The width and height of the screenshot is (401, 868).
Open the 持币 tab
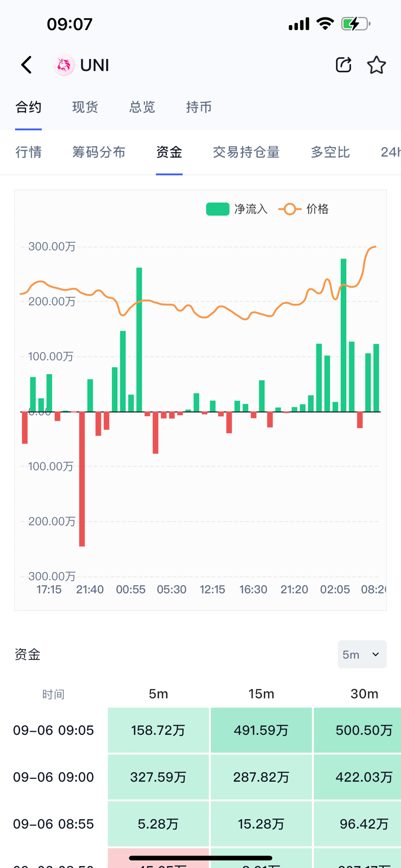199,107
